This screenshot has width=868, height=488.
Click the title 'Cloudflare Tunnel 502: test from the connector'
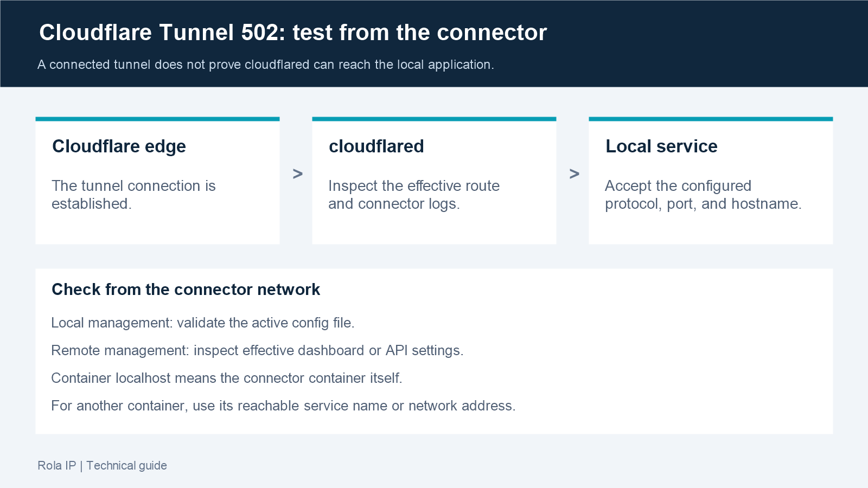click(x=293, y=33)
